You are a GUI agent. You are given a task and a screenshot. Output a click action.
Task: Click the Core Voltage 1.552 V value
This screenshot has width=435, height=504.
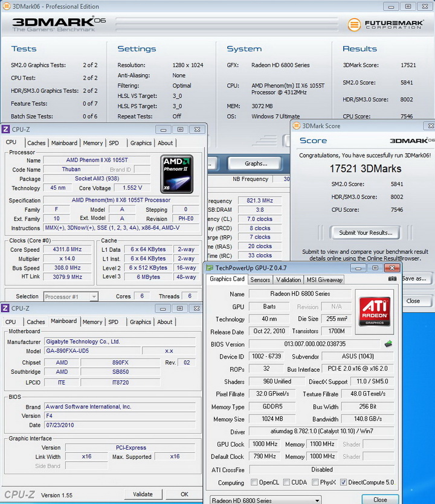pos(132,188)
